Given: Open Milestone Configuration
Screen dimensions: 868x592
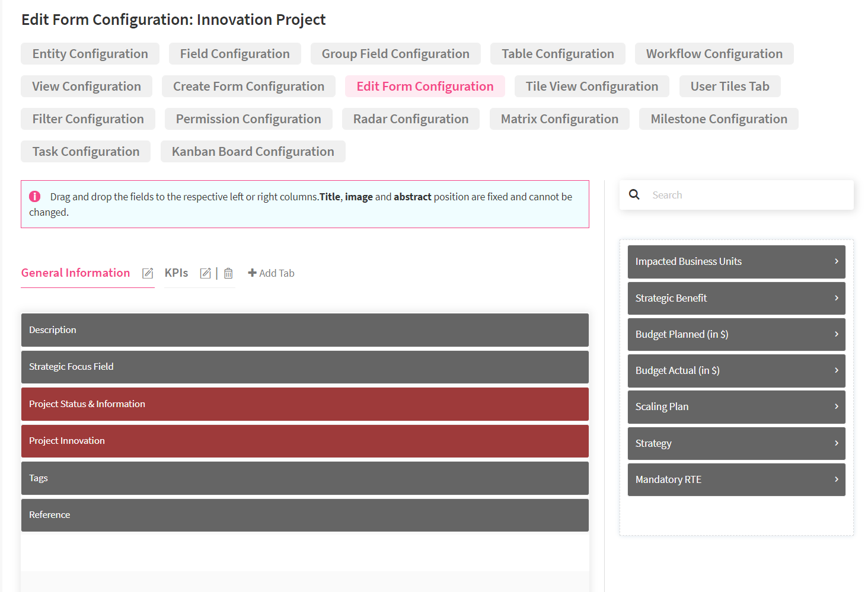Looking at the screenshot, I should point(719,119).
